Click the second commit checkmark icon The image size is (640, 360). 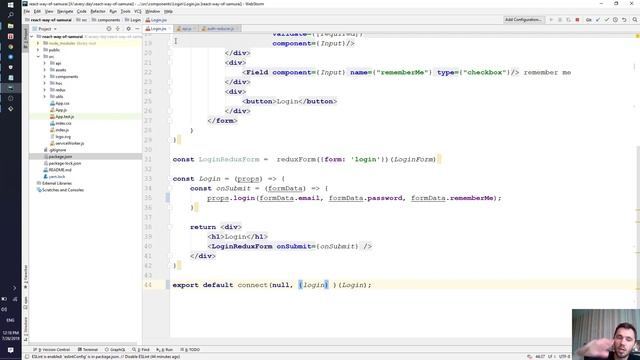tap(607, 20)
